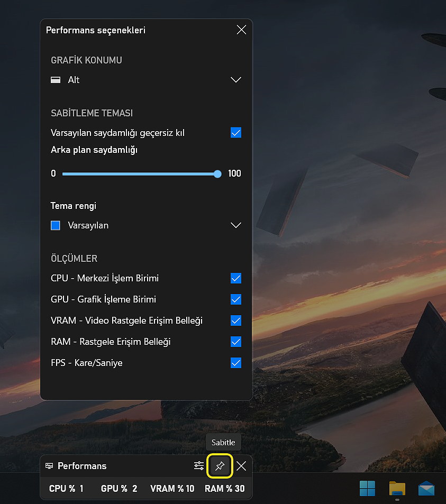Select the RAM % tab in widget
446x504 pixels.
[x=225, y=489]
